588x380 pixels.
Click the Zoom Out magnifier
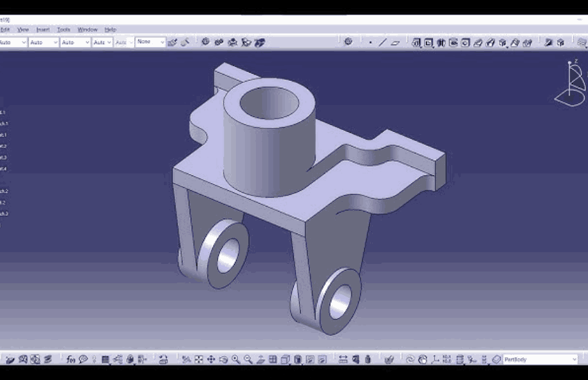pos(248,359)
